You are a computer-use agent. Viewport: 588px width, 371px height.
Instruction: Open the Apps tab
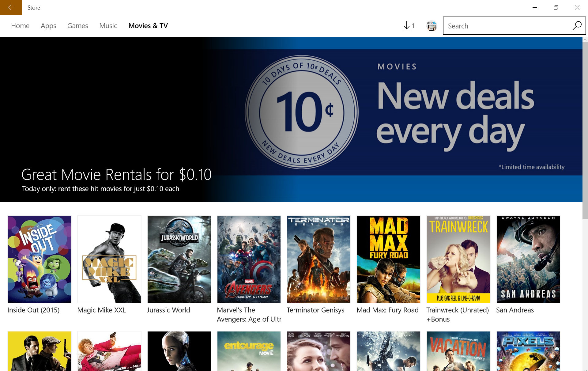tap(48, 26)
